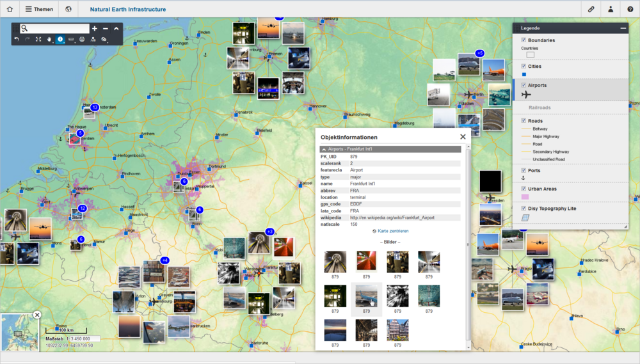Click the undo arrow in the map toolbar
640x364 pixels.
17,40
